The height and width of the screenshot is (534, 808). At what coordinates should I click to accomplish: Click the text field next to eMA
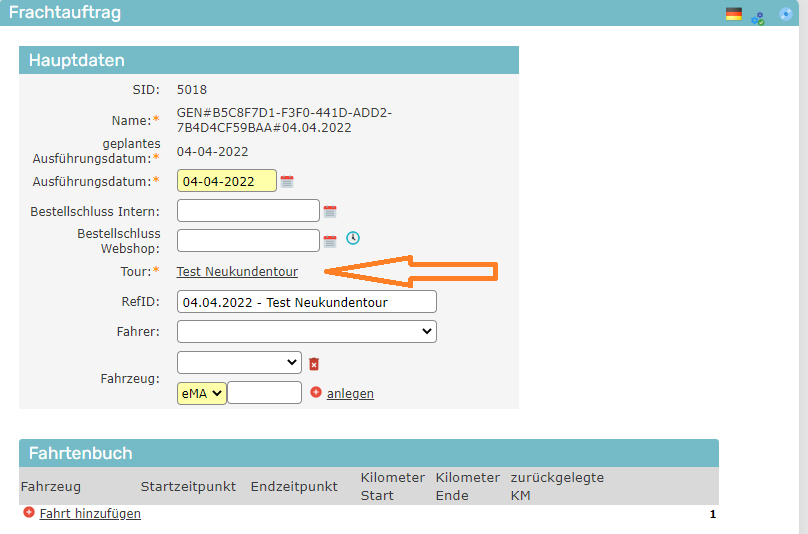(x=265, y=393)
